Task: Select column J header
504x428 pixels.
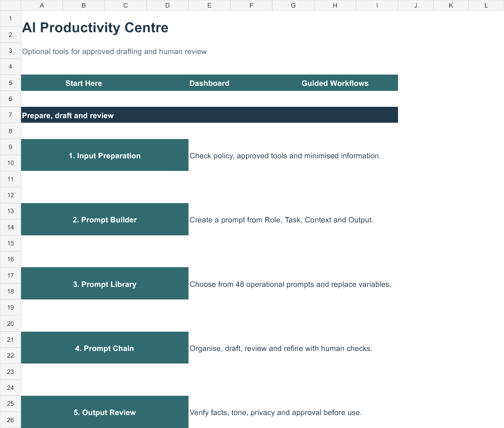Action: [x=416, y=5]
